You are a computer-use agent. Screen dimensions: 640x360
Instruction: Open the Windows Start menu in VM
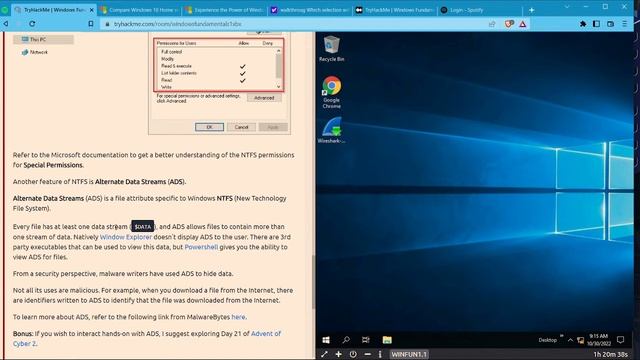pyautogui.click(x=326, y=340)
